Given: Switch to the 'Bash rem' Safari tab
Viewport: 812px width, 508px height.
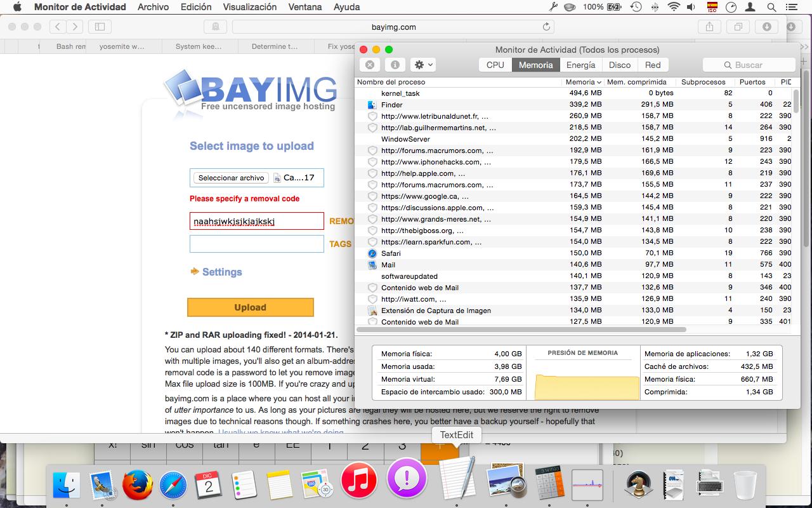Looking at the screenshot, I should 71,46.
